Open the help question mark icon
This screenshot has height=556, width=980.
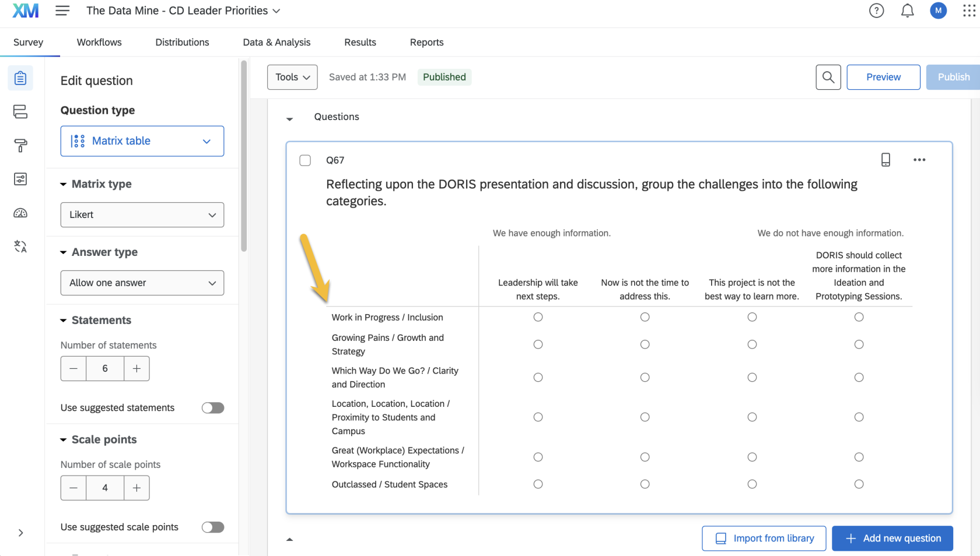[876, 10]
